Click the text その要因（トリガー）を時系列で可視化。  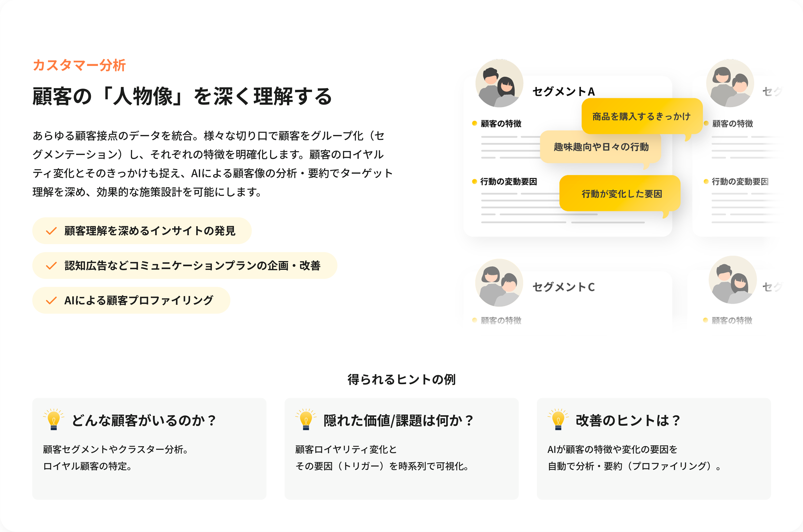point(382,466)
